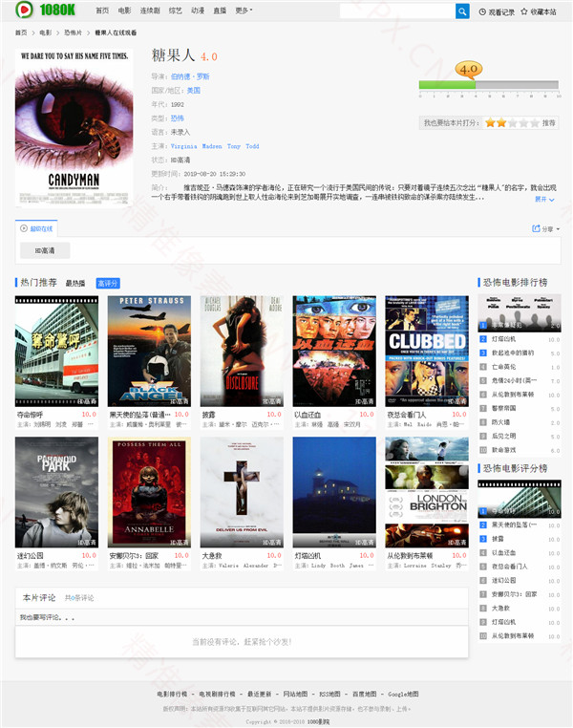Select the 酷播在线 play source tab

pos(36,228)
